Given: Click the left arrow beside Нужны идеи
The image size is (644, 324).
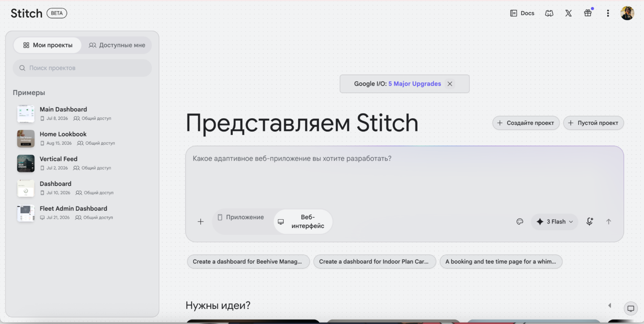Looking at the screenshot, I should coord(609,305).
